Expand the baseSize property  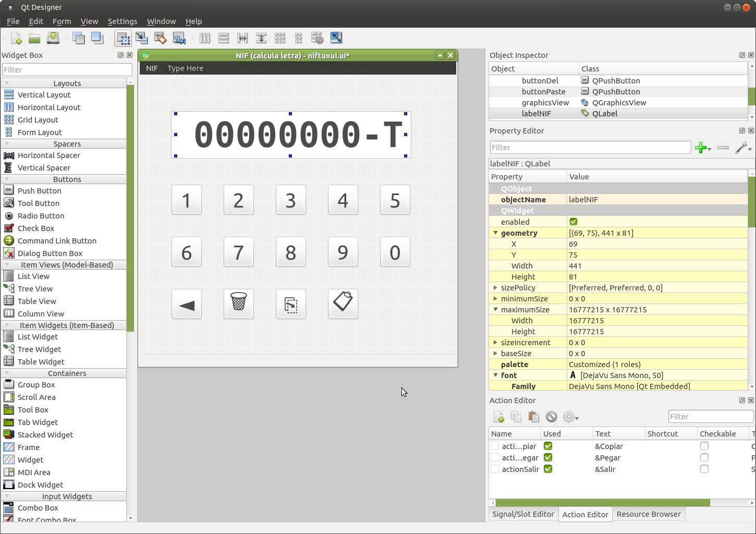click(x=495, y=354)
